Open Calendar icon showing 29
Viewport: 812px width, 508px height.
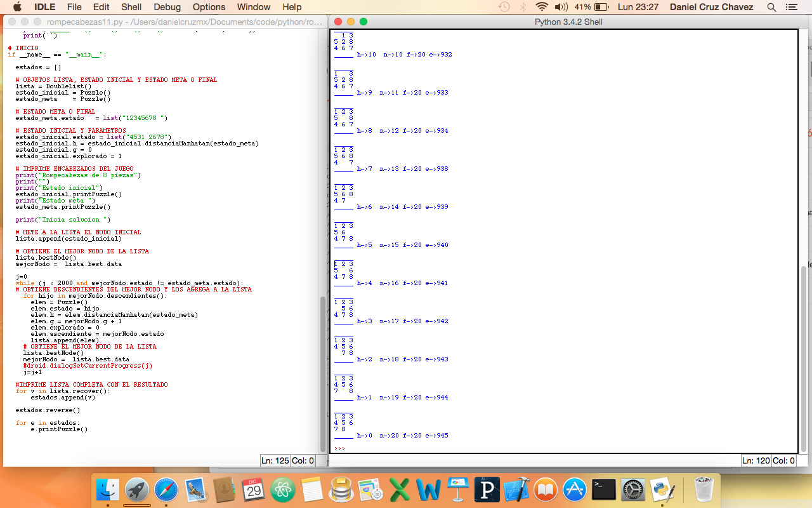tap(254, 490)
